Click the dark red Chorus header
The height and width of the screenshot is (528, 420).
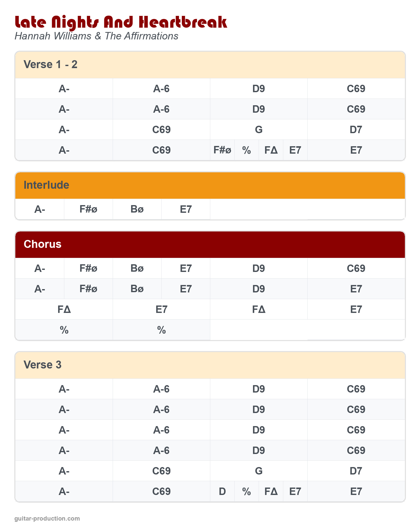click(x=43, y=244)
